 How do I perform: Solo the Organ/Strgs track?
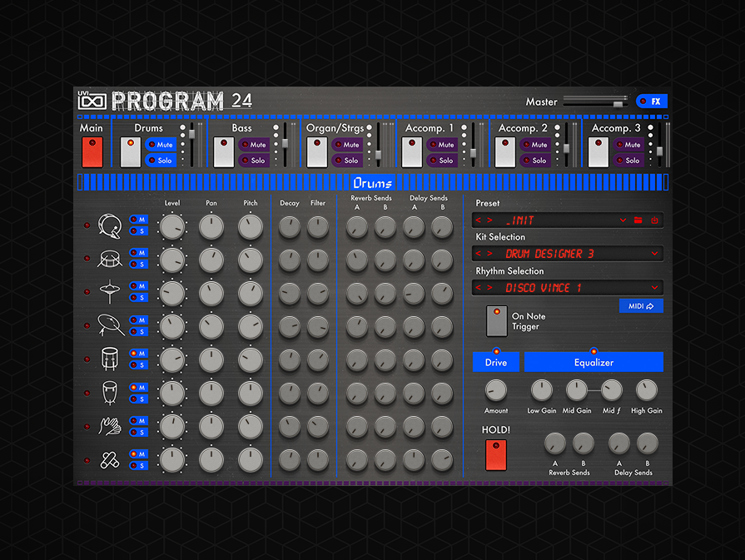pyautogui.click(x=347, y=161)
